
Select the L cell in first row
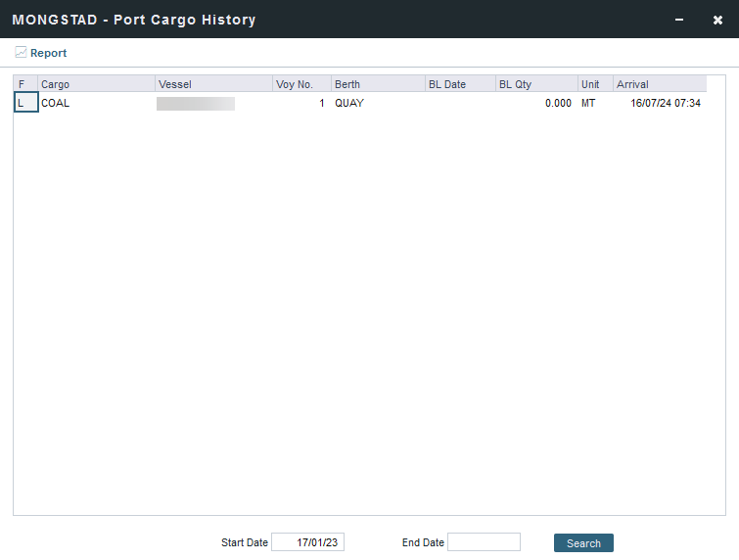tap(25, 103)
